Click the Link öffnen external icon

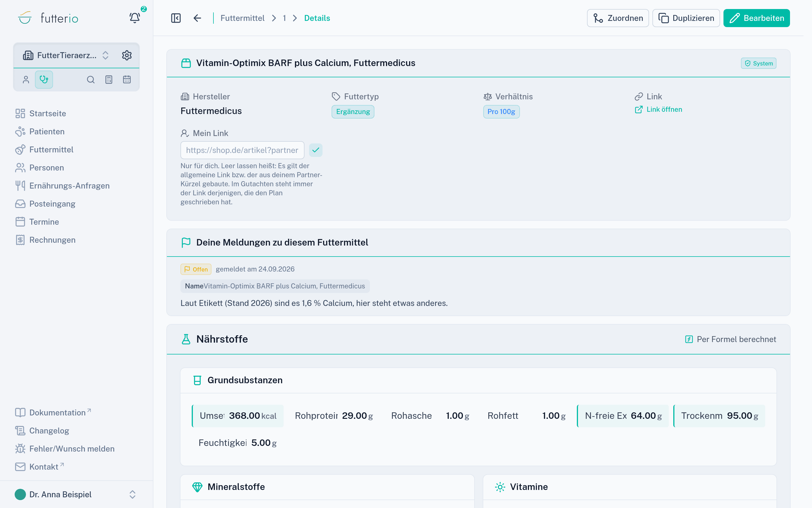point(639,110)
